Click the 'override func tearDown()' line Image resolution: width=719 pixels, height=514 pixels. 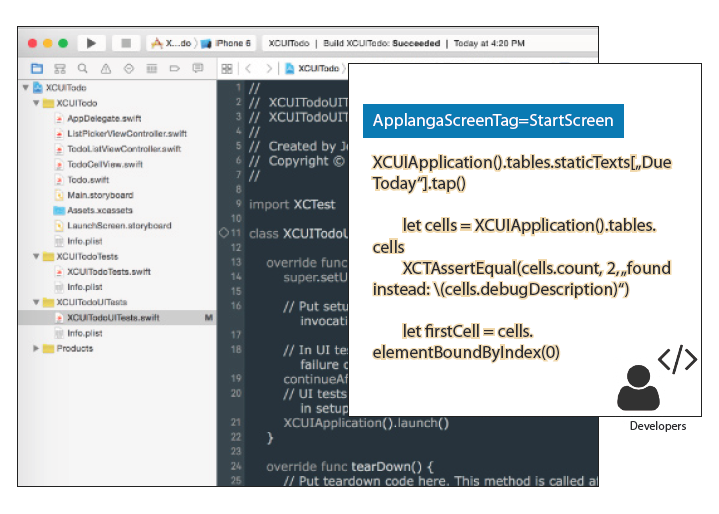pyautogui.click(x=349, y=466)
